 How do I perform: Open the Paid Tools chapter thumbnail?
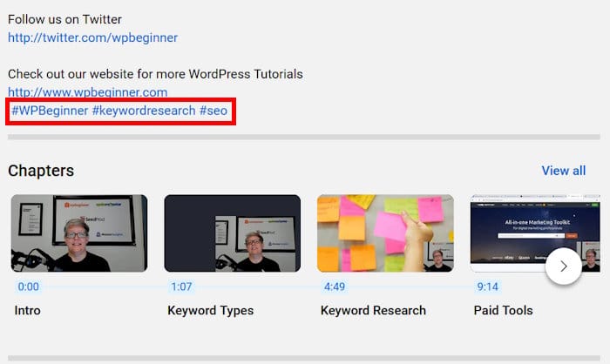pos(535,233)
